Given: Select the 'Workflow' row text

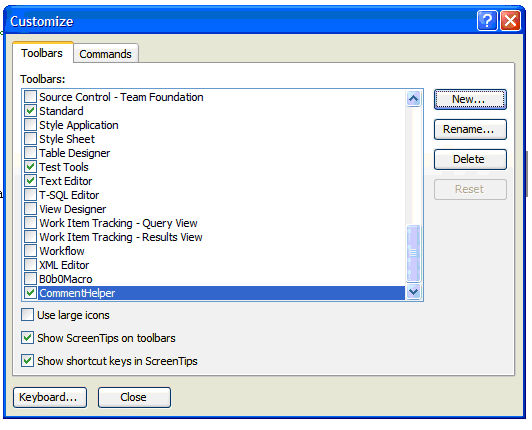Looking at the screenshot, I should click(62, 251).
